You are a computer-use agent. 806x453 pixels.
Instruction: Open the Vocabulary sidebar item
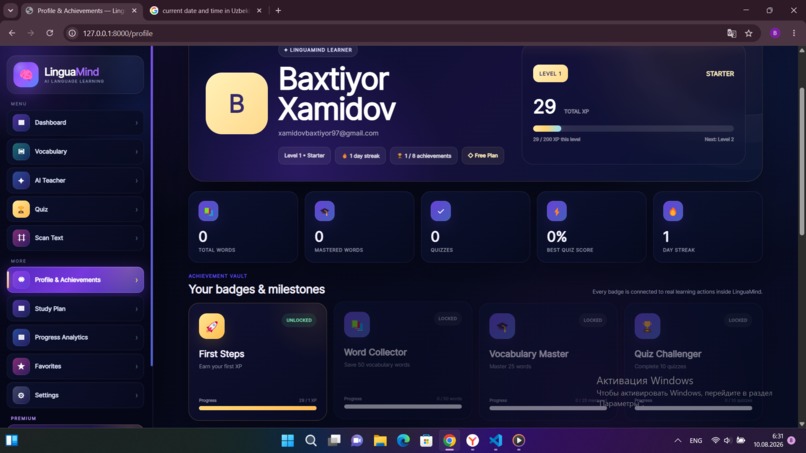(x=76, y=152)
